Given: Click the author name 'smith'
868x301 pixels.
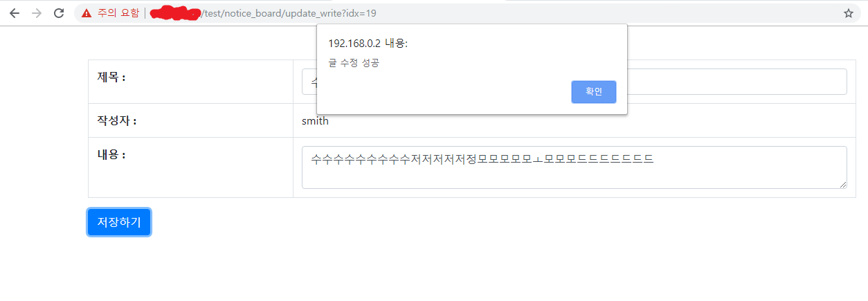Looking at the screenshot, I should point(315,121).
